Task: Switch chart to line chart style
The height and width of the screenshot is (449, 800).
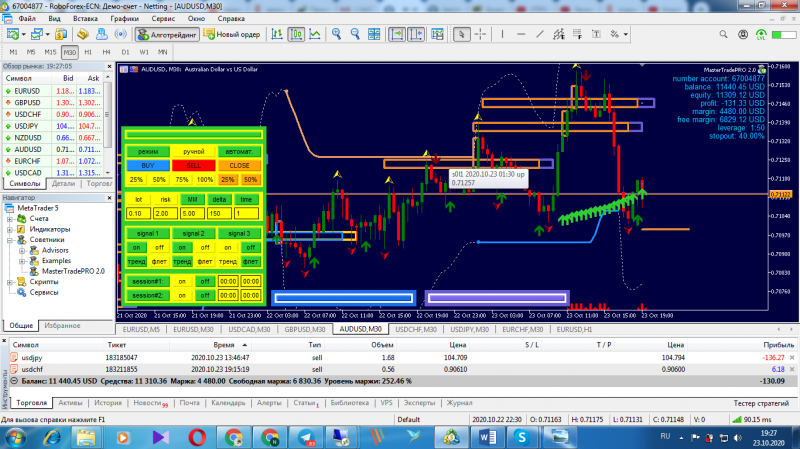Action: pyautogui.click(x=315, y=34)
